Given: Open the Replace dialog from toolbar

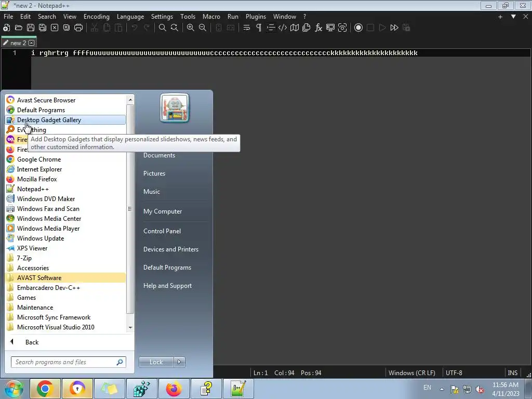Looking at the screenshot, I should [175, 28].
